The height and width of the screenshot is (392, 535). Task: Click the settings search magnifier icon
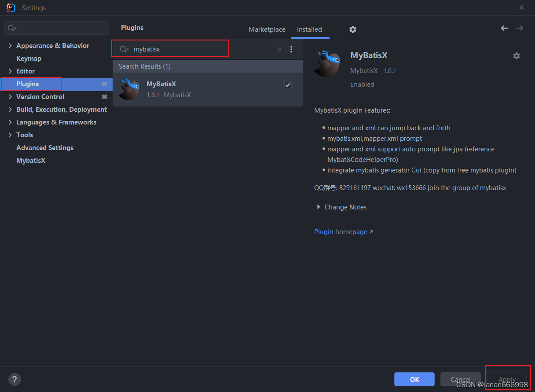[12, 28]
